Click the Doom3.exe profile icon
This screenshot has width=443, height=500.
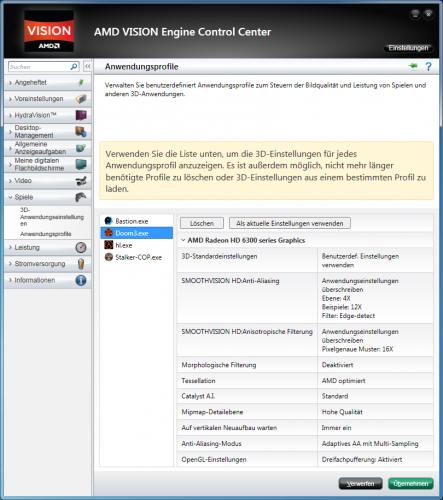(108, 233)
